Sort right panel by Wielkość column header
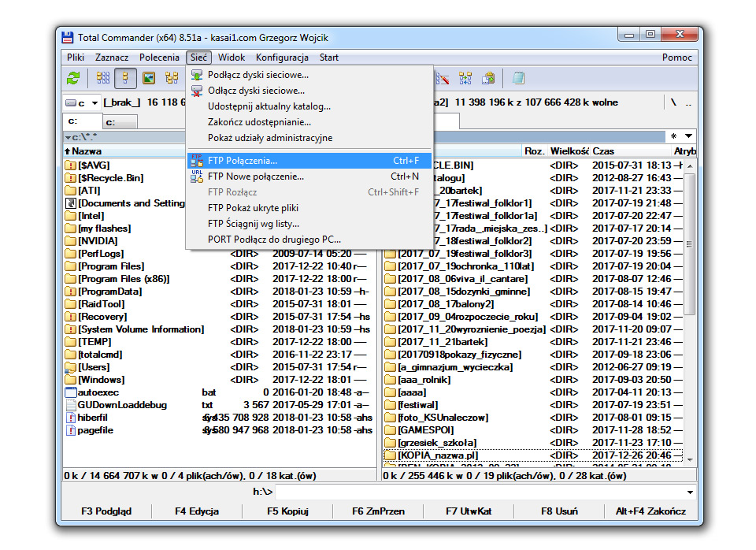 [x=569, y=151]
